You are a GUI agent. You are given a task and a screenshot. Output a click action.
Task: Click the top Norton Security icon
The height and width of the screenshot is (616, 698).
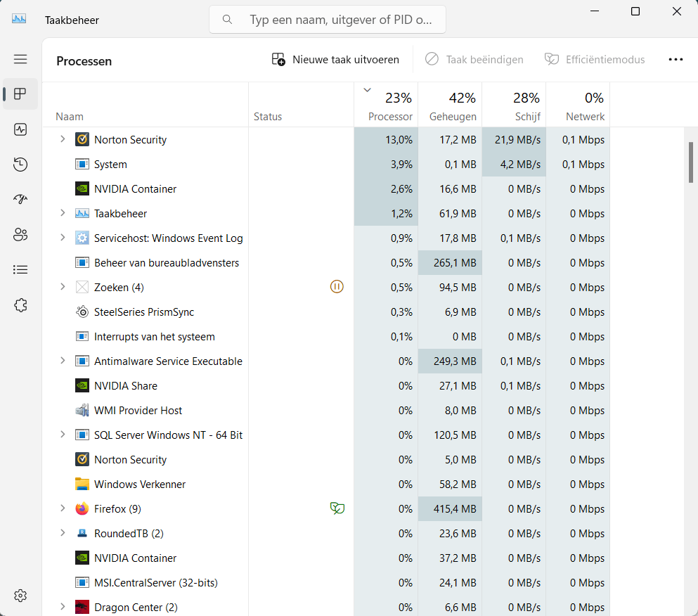coord(82,139)
